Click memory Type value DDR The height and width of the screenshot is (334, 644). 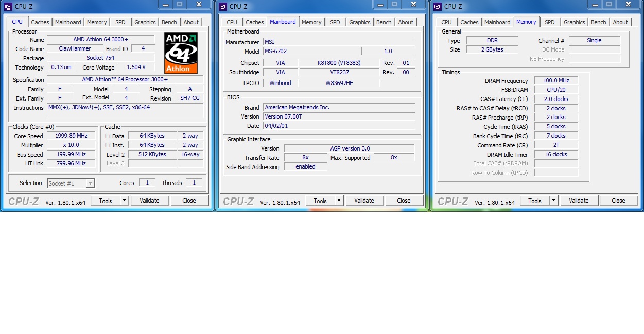492,40
